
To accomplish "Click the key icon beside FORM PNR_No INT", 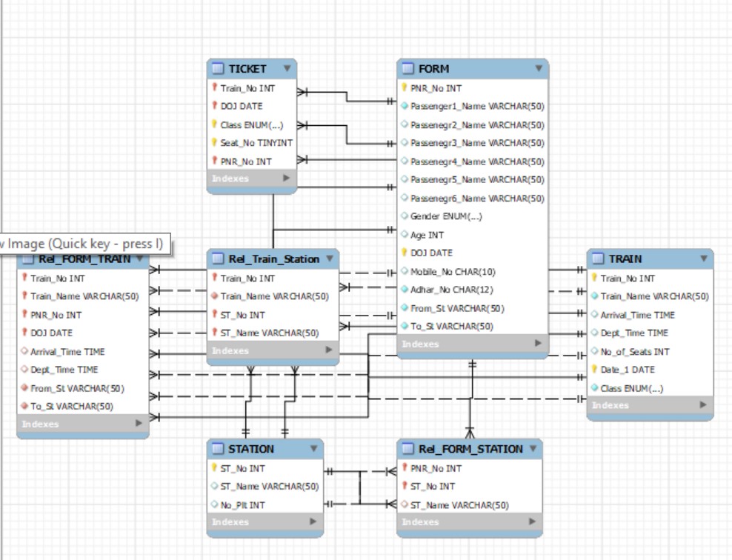I will tap(405, 87).
